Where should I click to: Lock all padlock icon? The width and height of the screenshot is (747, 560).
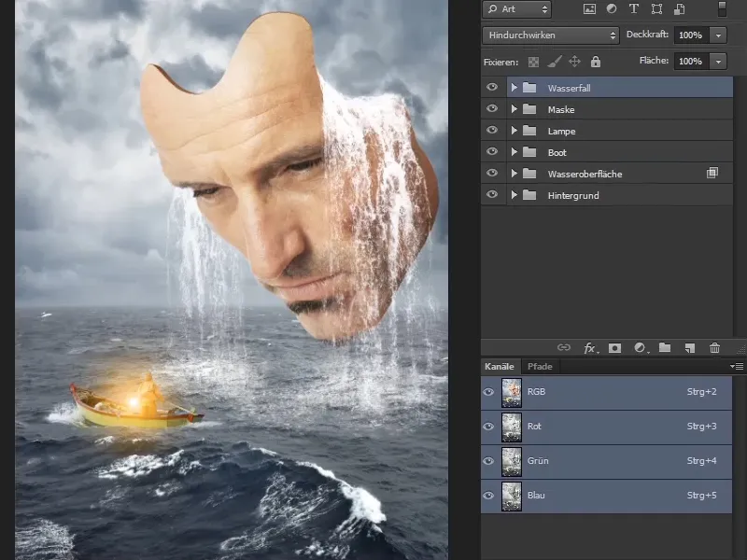click(x=596, y=62)
